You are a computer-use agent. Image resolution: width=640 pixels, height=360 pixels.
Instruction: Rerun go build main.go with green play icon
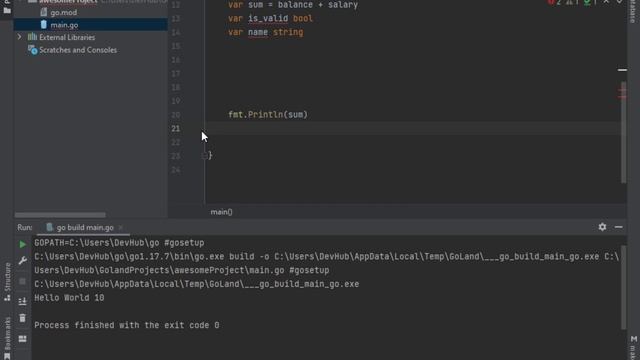[22, 244]
